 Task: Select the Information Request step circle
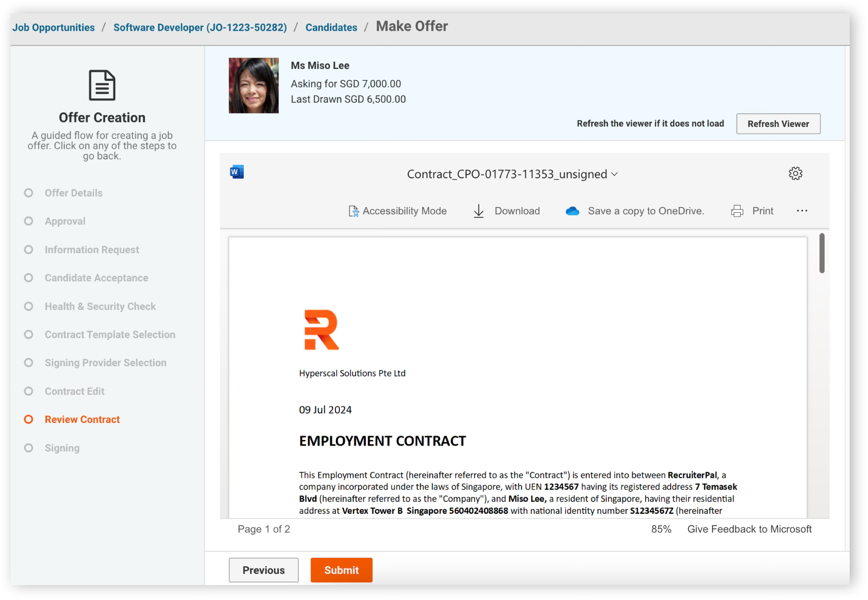(28, 249)
